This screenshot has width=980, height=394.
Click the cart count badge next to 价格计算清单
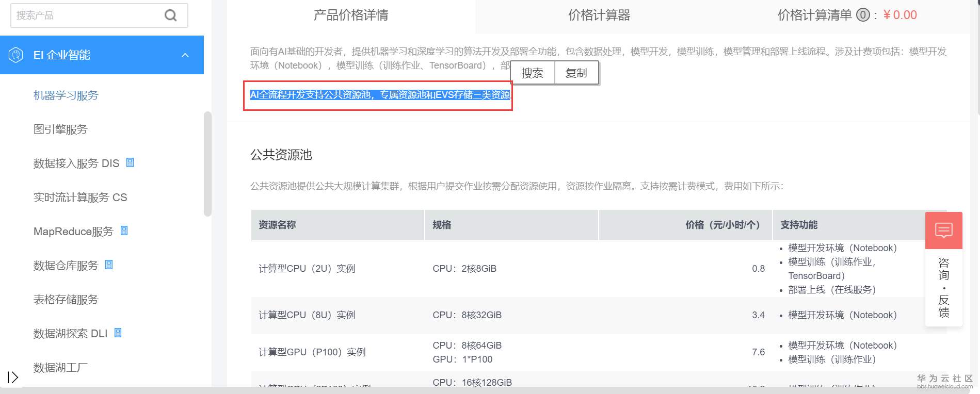863,15
